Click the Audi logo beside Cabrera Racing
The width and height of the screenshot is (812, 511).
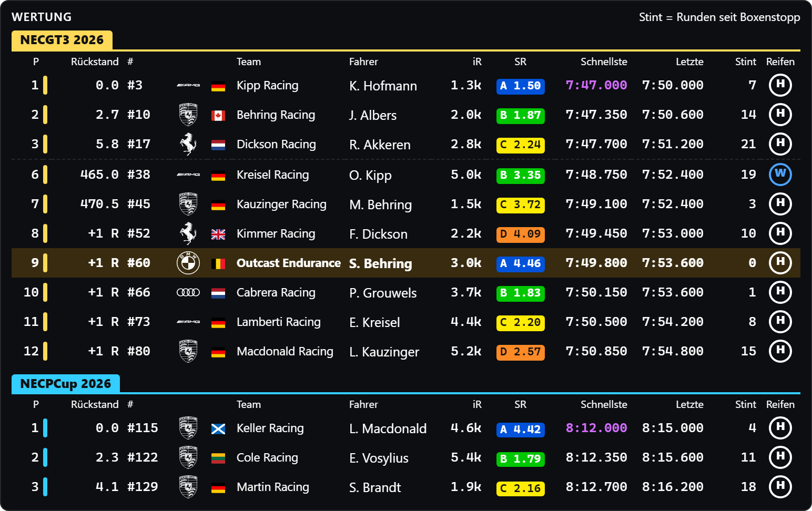coord(188,292)
